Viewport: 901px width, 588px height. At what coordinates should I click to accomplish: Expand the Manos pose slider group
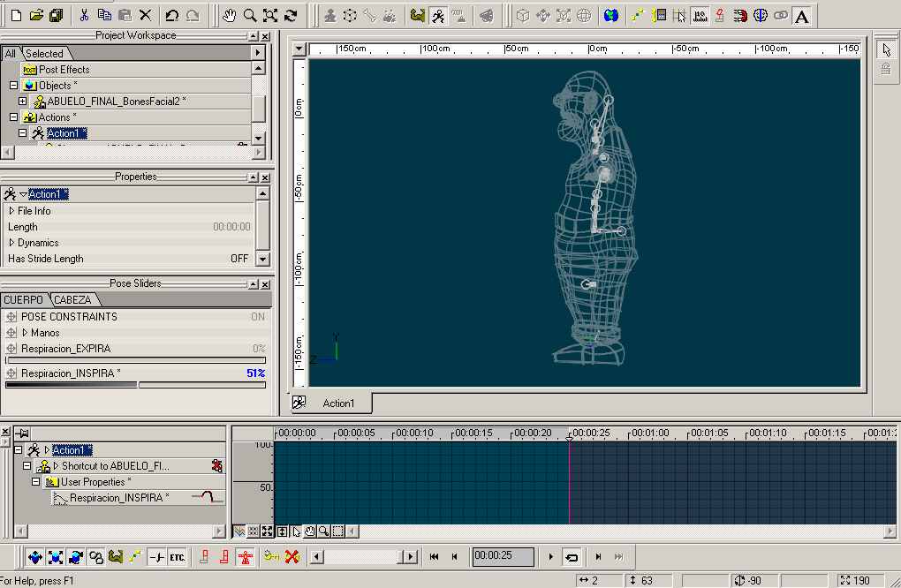[25, 333]
